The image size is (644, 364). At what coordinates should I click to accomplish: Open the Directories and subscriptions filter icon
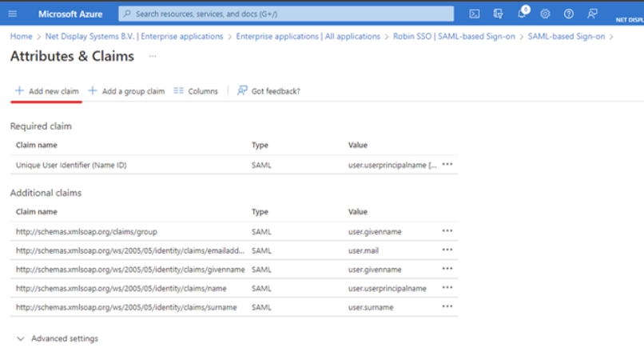(x=498, y=14)
